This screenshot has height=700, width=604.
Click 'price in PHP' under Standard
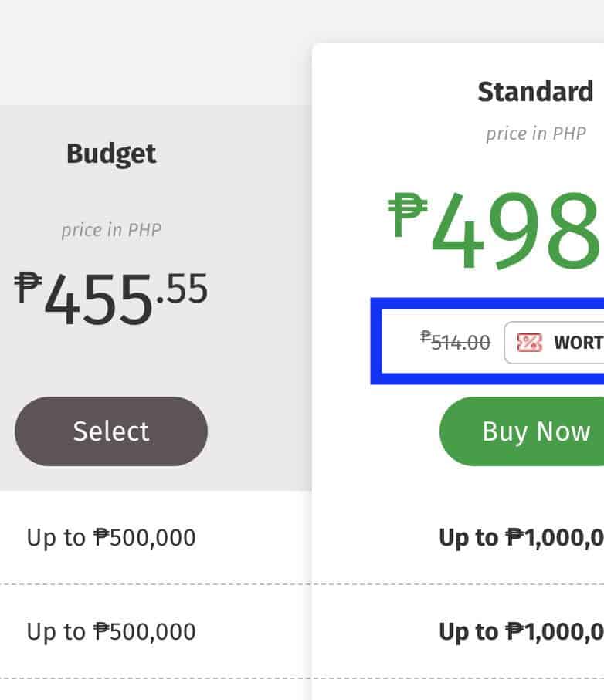point(535,134)
